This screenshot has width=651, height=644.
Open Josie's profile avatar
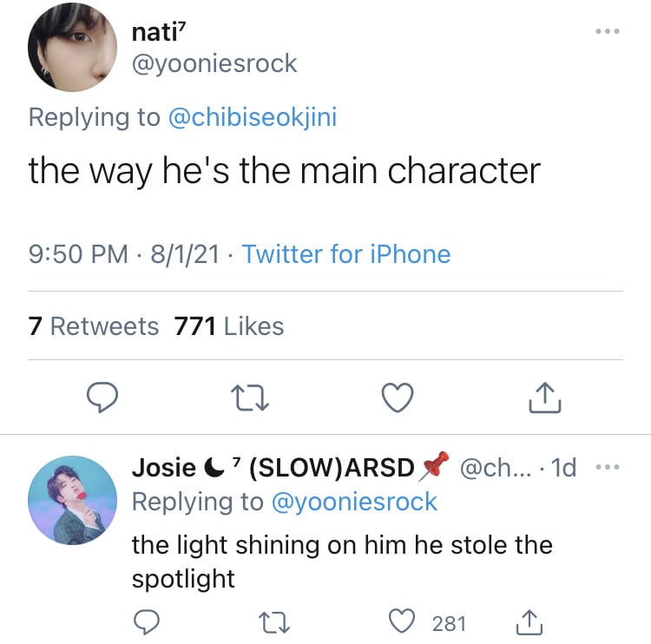click(x=72, y=500)
